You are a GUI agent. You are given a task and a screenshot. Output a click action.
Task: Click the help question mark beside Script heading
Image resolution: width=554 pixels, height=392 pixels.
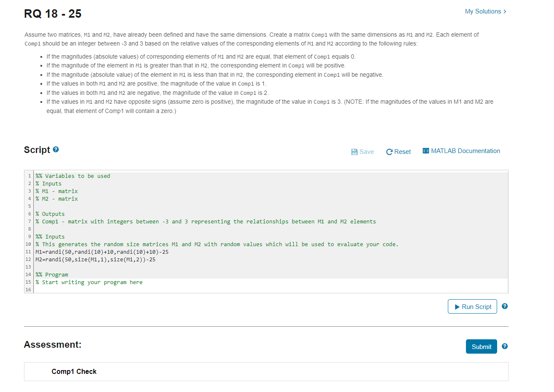[56, 149]
